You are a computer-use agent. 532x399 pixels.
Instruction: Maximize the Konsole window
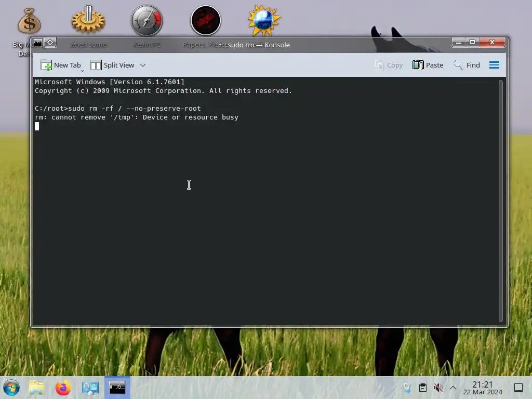click(x=472, y=43)
